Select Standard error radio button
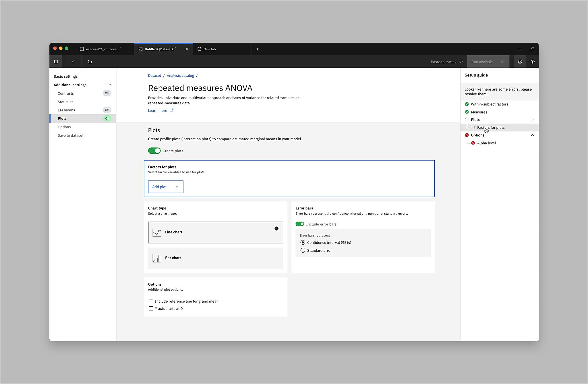Viewport: 588px width, 384px height. 303,250
